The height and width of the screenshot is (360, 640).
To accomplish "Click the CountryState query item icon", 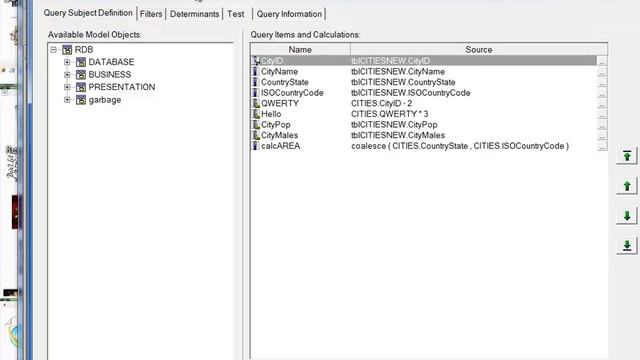I will click(256, 82).
